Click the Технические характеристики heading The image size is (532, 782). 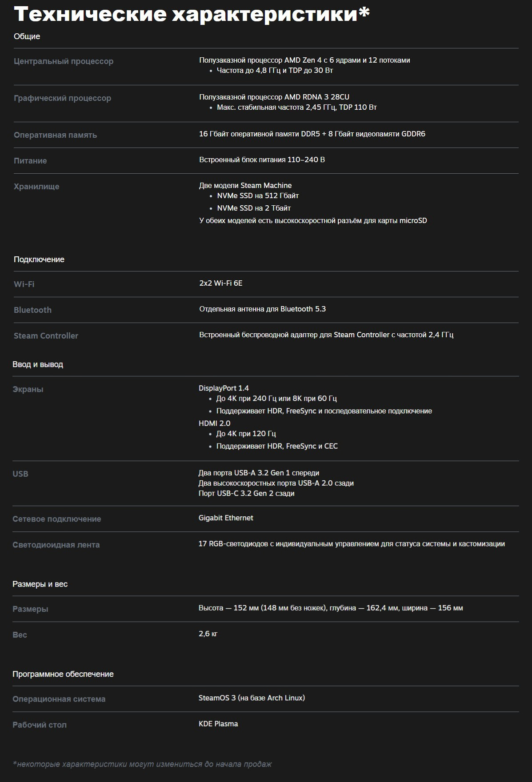tap(192, 14)
